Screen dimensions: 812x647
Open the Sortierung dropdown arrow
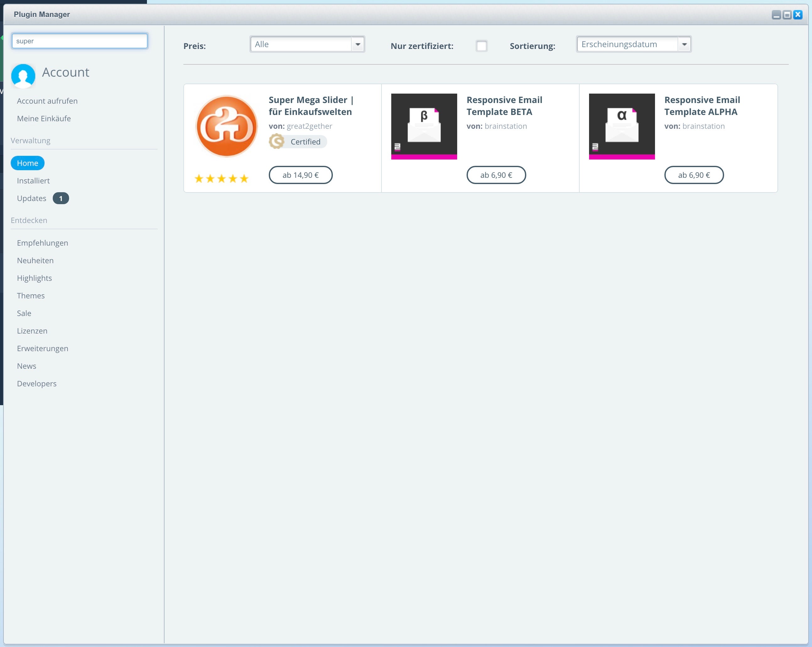point(684,45)
